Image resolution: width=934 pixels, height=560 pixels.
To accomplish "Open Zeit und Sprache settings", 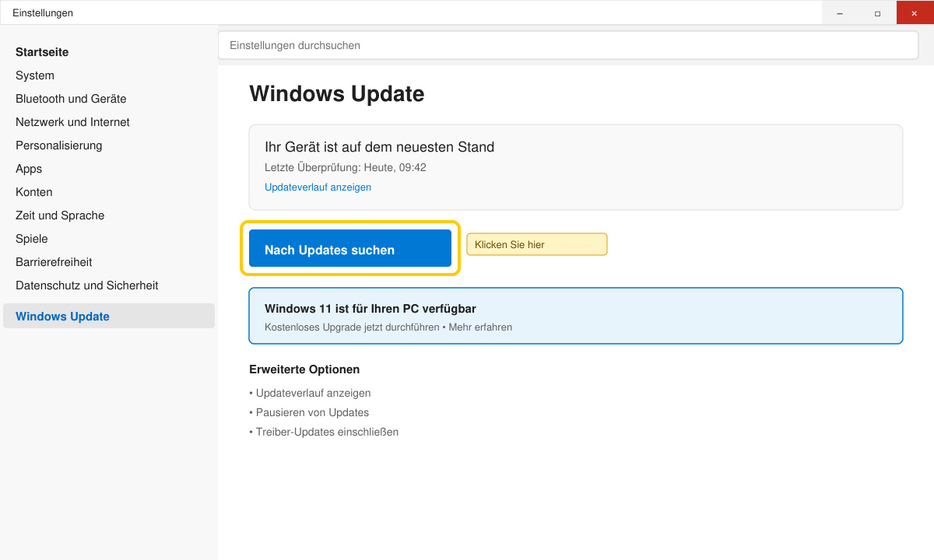I will coord(60,215).
